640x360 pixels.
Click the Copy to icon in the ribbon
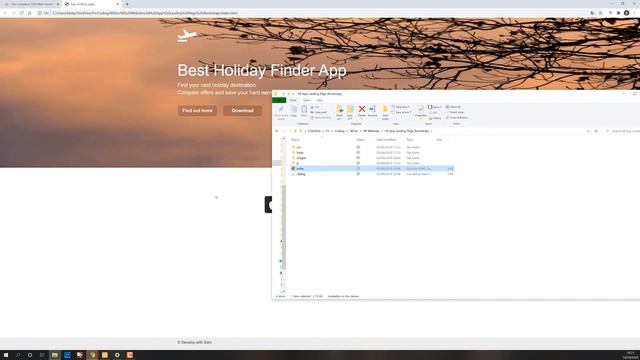[x=350, y=109]
